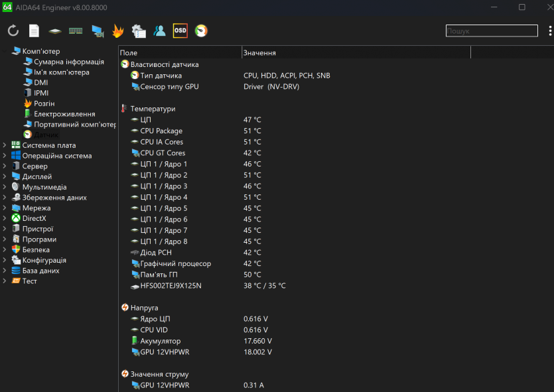Open the gauge icon in the toolbar
Screen dimensions: 554x392
201,31
